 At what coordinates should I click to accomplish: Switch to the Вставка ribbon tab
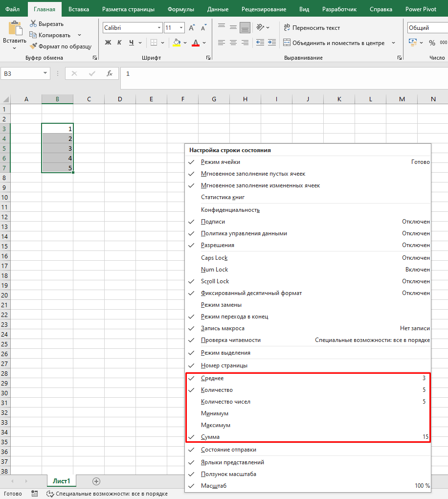pos(79,9)
